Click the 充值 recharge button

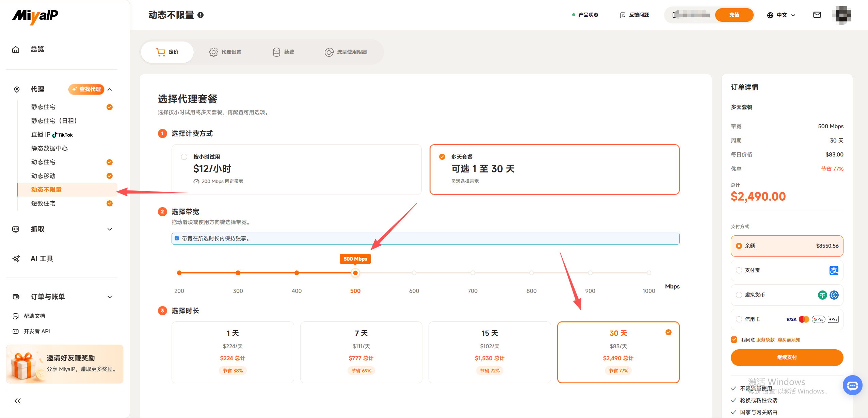click(734, 15)
